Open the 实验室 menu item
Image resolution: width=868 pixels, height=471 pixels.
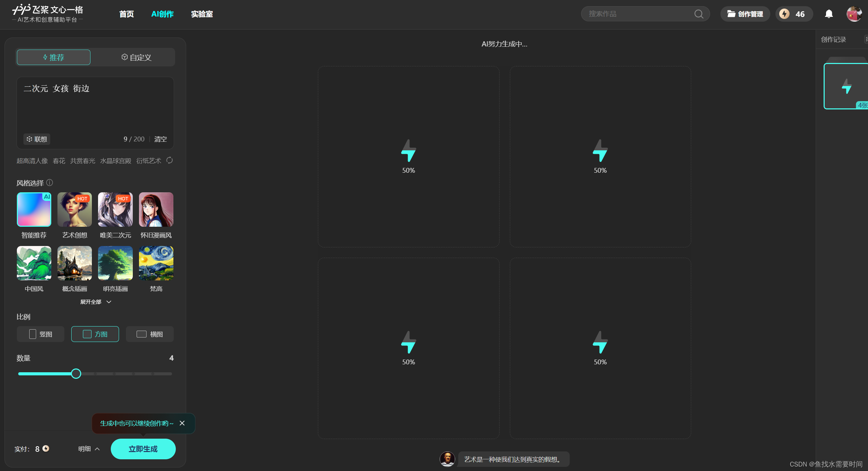202,14
